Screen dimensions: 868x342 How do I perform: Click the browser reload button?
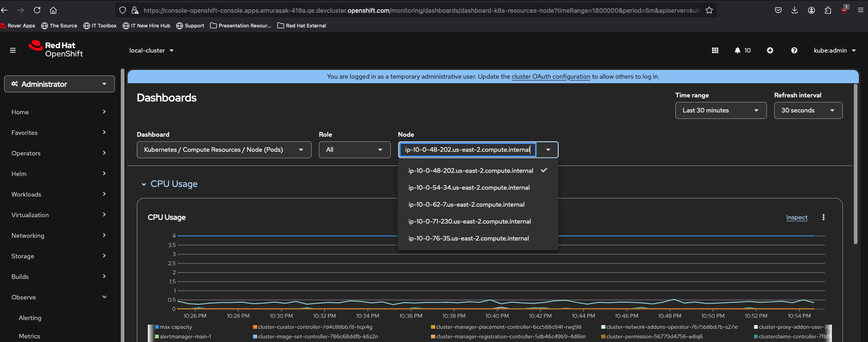pos(37,10)
